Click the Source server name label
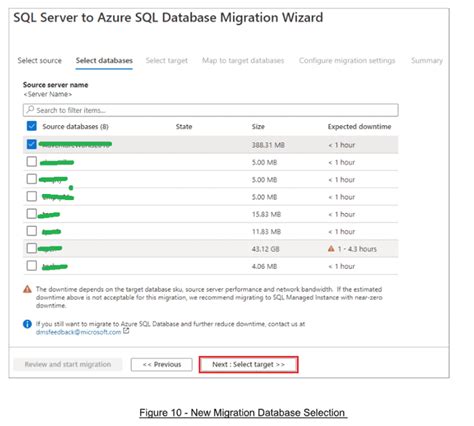474x426 pixels. (56, 85)
